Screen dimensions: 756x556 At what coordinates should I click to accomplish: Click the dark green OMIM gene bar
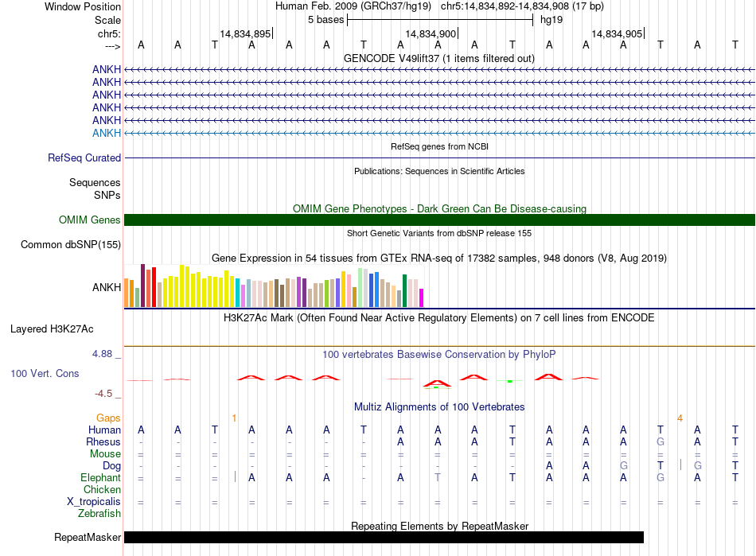tap(439, 220)
